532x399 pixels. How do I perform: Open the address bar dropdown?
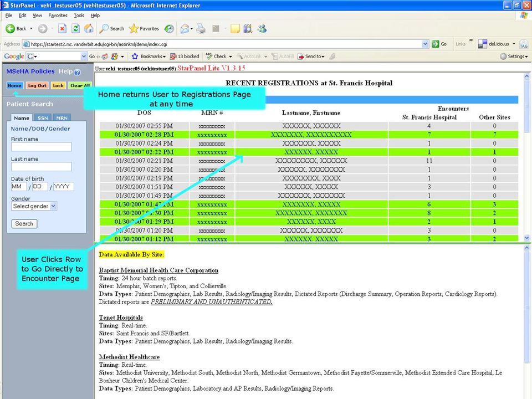(425, 44)
